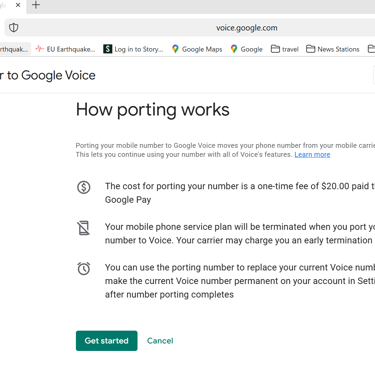Click the alarm clock icon

(x=84, y=269)
